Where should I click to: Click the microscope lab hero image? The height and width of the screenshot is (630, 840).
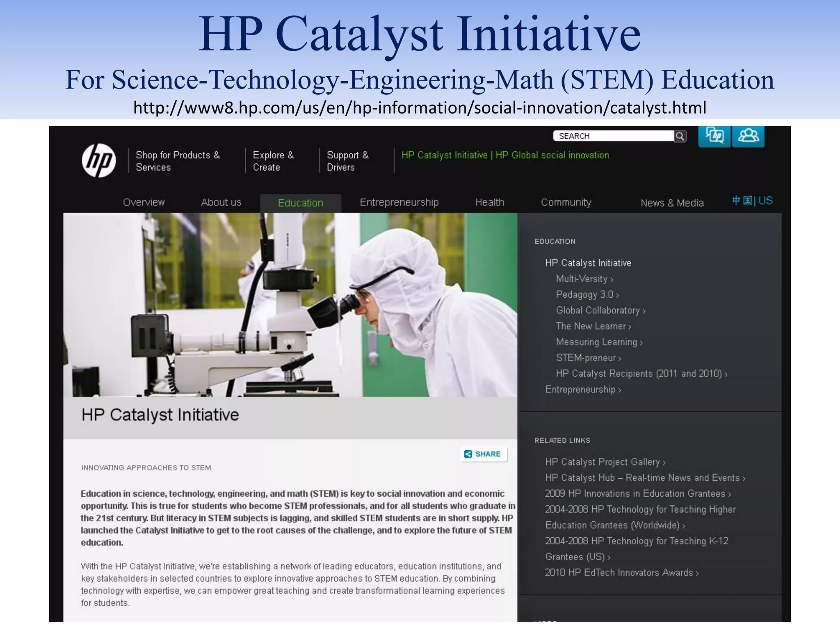pyautogui.click(x=290, y=305)
